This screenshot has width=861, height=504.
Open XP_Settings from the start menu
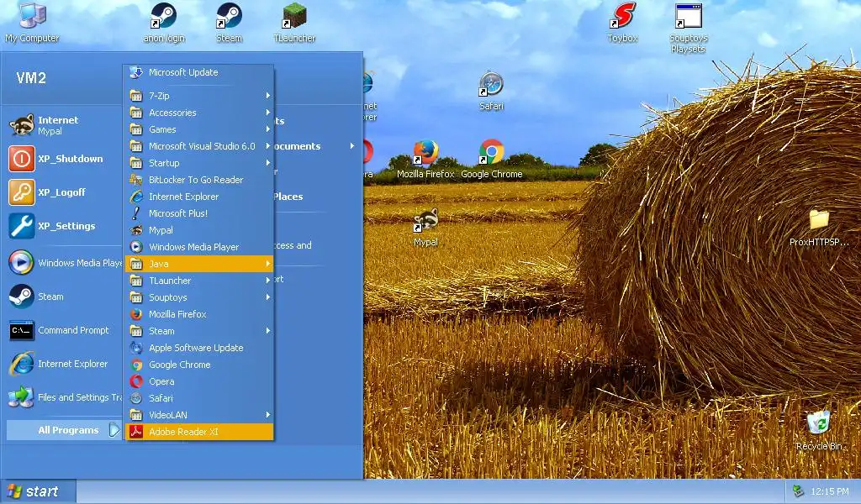click(x=61, y=226)
